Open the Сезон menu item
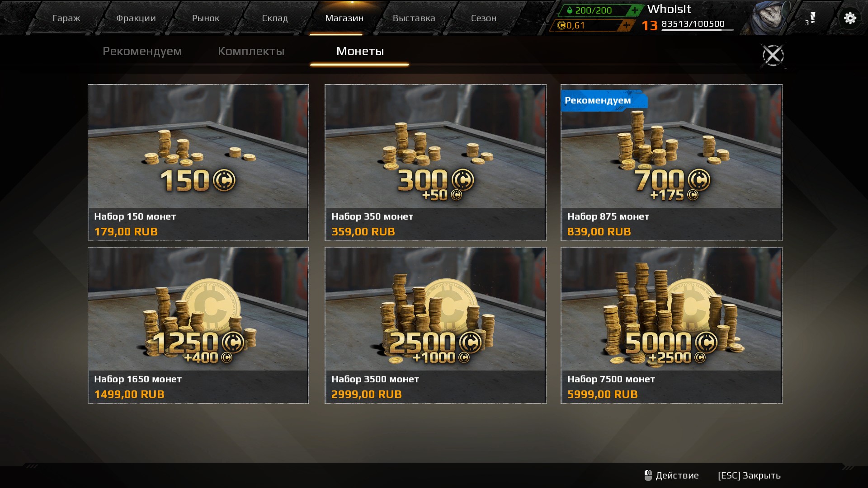Viewport: 868px width, 488px height. 484,18
